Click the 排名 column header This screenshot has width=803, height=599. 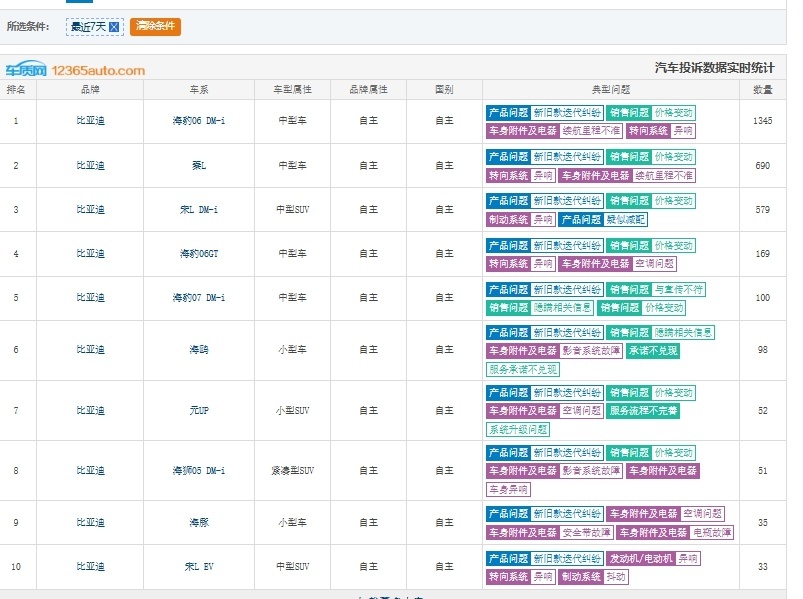click(16, 90)
